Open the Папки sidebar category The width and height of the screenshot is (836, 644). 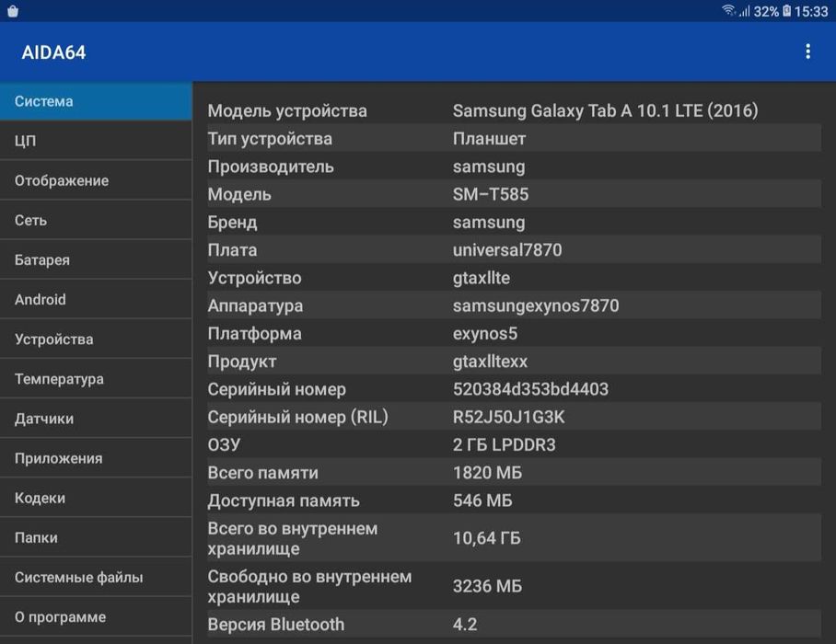coord(96,537)
